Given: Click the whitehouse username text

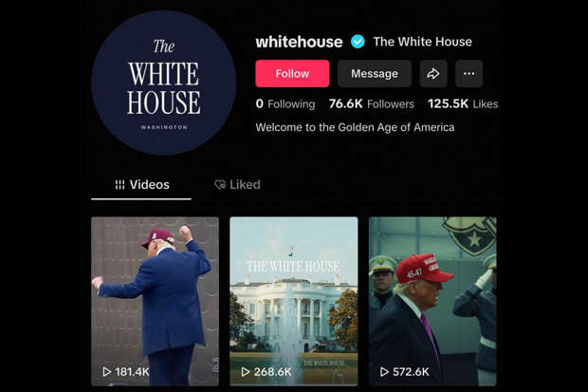Looking at the screenshot, I should click(299, 42).
